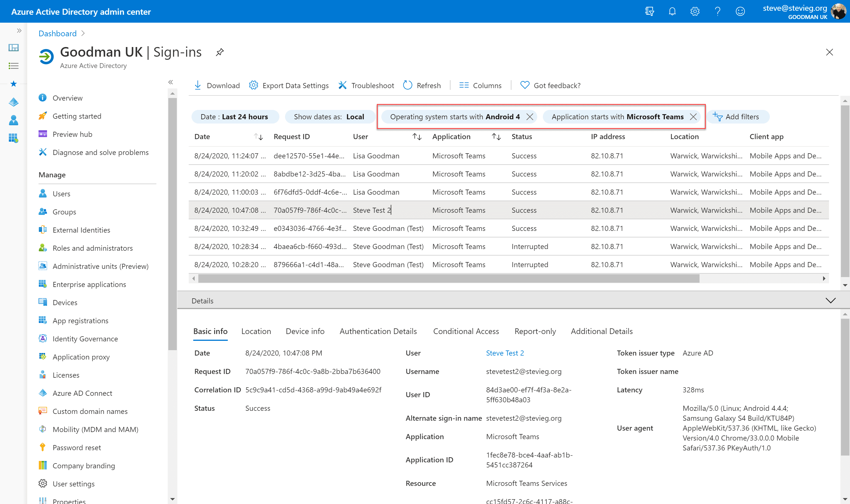850x504 pixels.
Task: Collapse the Manage menu pane
Action: click(171, 82)
